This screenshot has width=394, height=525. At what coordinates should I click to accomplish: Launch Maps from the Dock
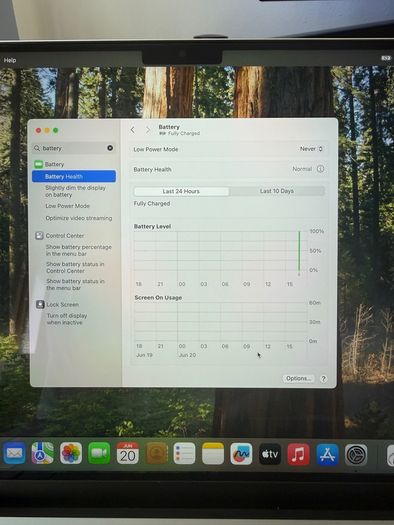tap(43, 453)
